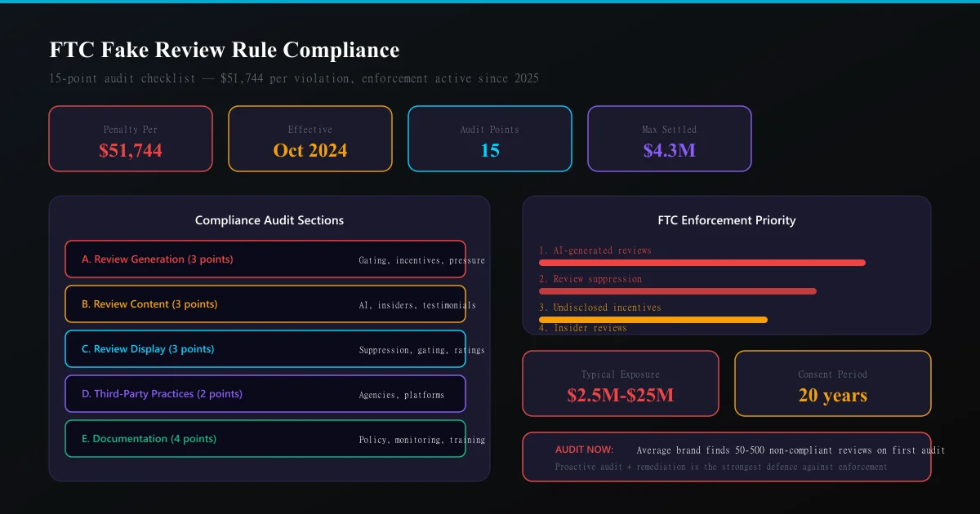Click the text 'AI, insiders, testimonials'

click(417, 305)
